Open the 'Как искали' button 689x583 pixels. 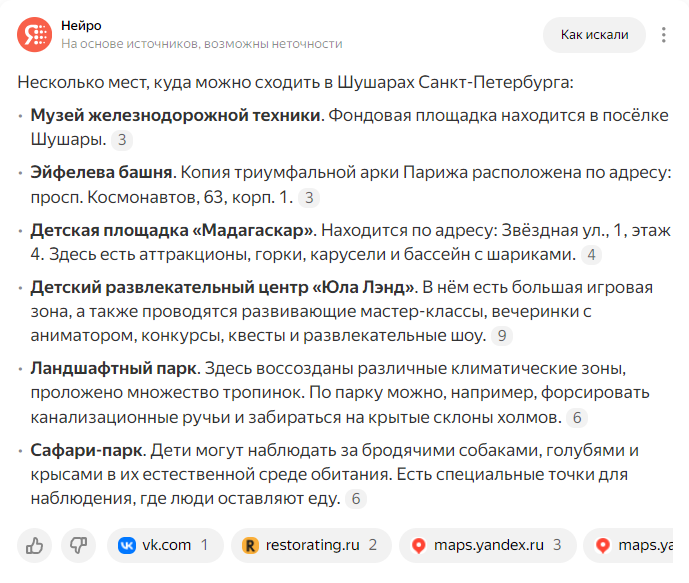pos(595,35)
